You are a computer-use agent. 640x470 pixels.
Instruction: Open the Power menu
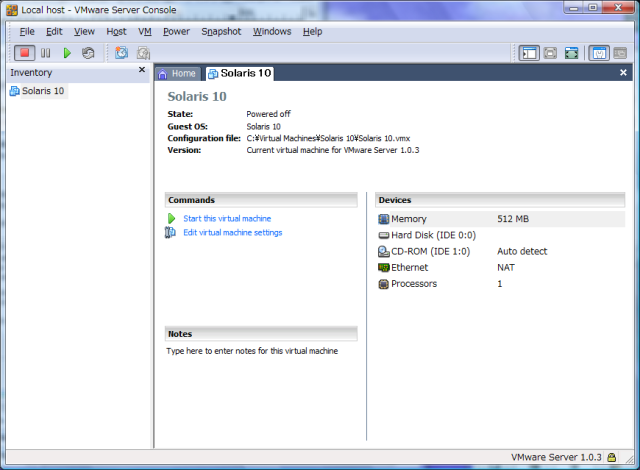(x=176, y=31)
